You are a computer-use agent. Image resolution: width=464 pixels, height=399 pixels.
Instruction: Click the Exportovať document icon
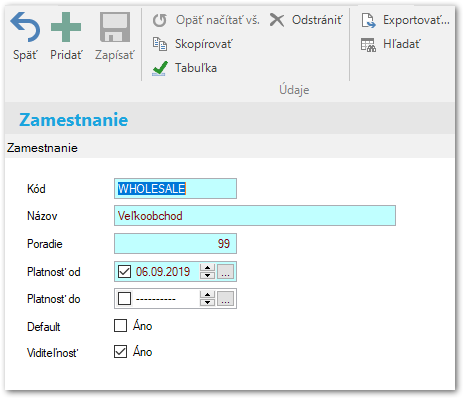(368, 20)
